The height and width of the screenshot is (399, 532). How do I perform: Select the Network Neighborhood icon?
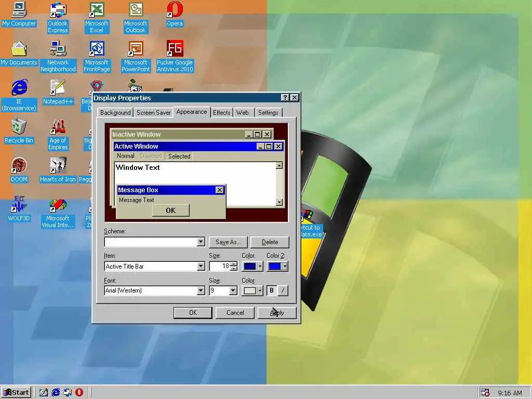point(58,57)
